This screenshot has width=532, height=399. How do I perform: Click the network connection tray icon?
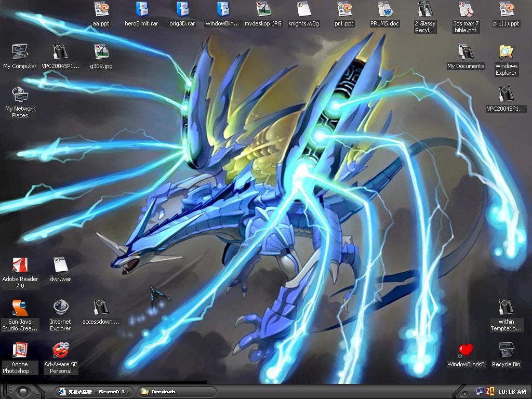click(480, 392)
